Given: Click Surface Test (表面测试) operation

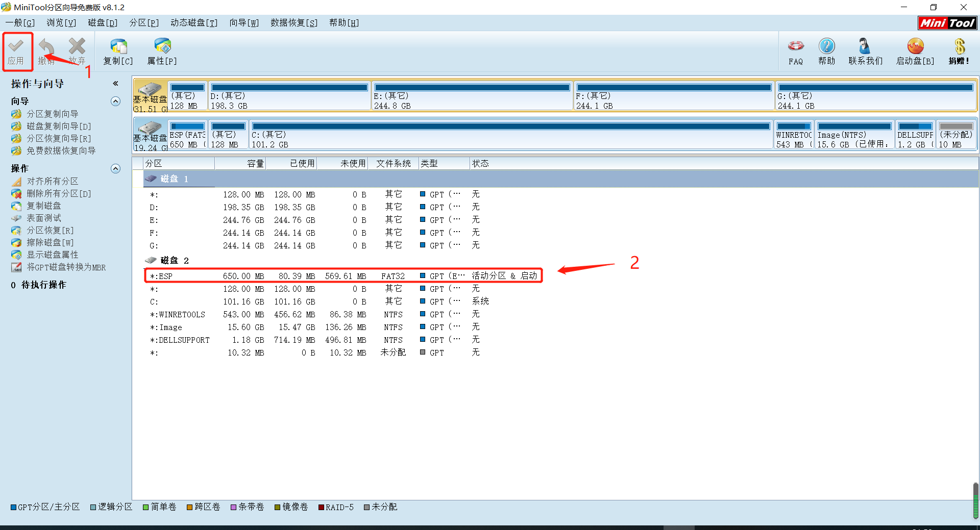Looking at the screenshot, I should click(43, 218).
